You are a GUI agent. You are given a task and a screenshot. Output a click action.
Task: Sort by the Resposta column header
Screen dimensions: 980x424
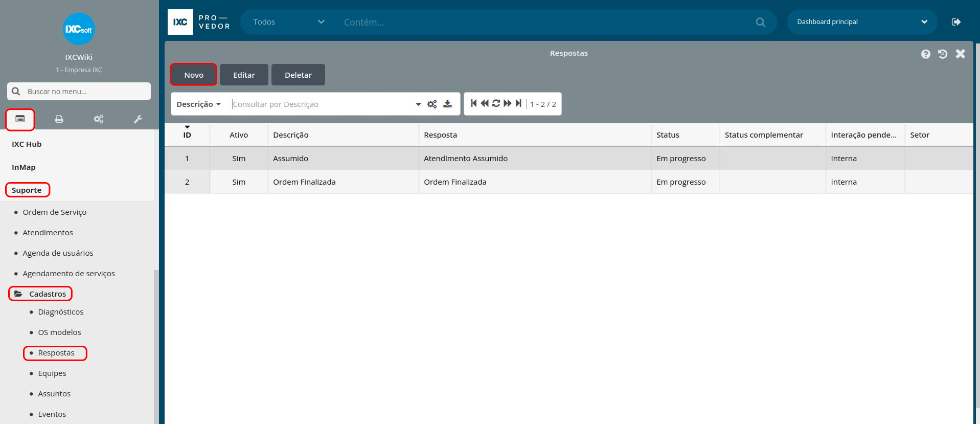[535, 135]
